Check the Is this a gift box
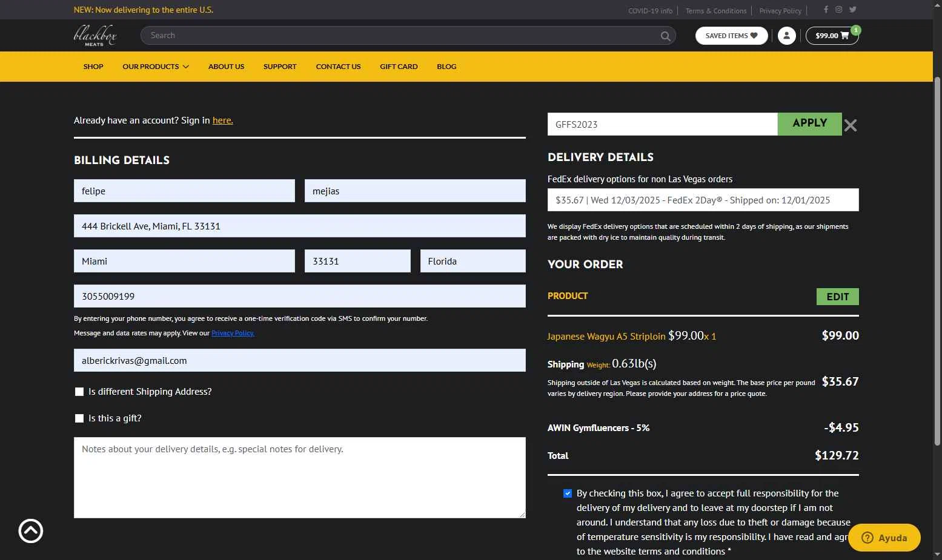The height and width of the screenshot is (560, 942). tap(79, 418)
